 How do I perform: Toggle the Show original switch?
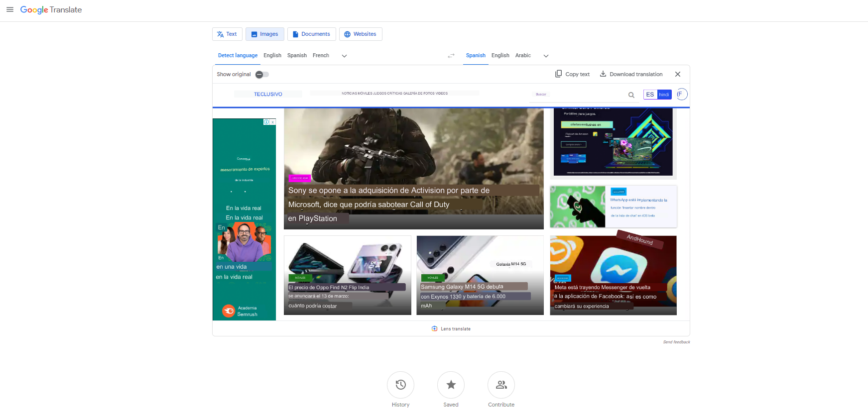tap(262, 75)
